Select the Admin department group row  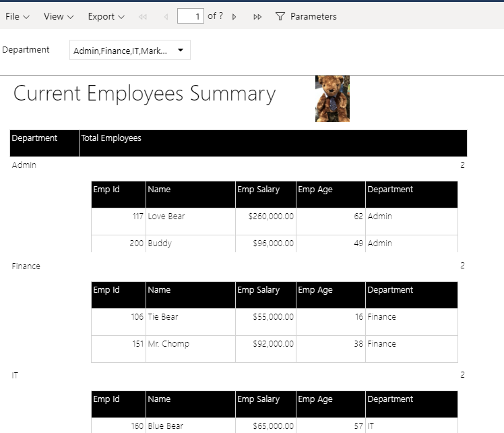coord(24,165)
